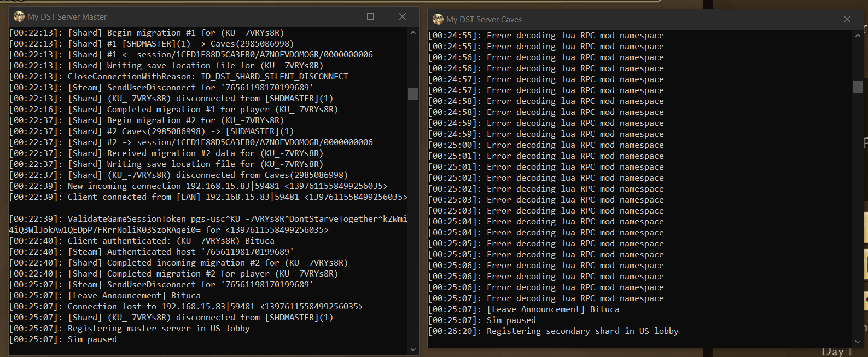Click the scroll-down arrow in Master console
Image resolution: width=868 pixels, height=357 pixels.
tap(413, 349)
